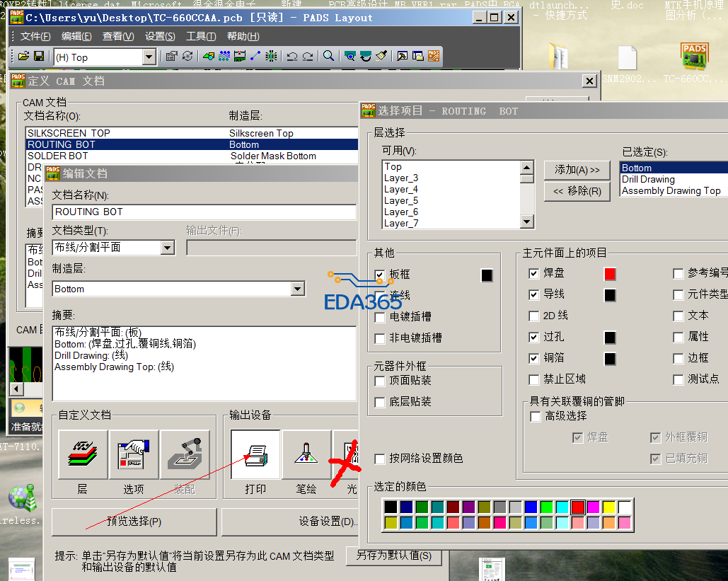Select the Zoom magnifier tool
Image resolution: width=728 pixels, height=581 pixels.
[x=328, y=57]
